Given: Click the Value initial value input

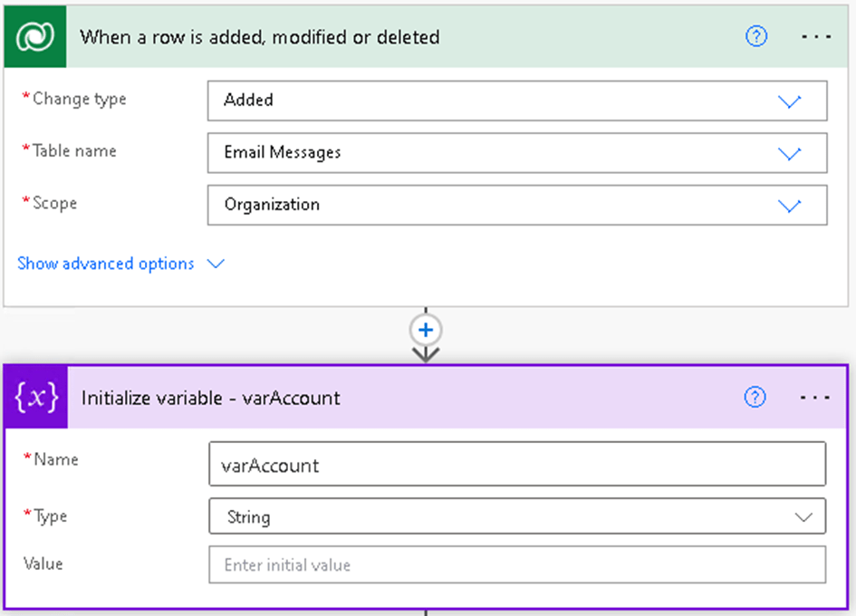Looking at the screenshot, I should 516,565.
